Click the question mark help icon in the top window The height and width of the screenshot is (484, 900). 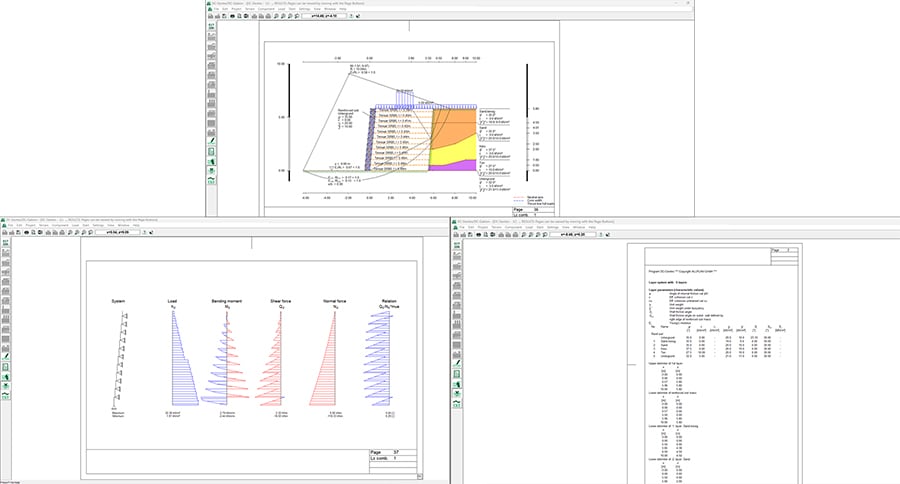coord(351,16)
